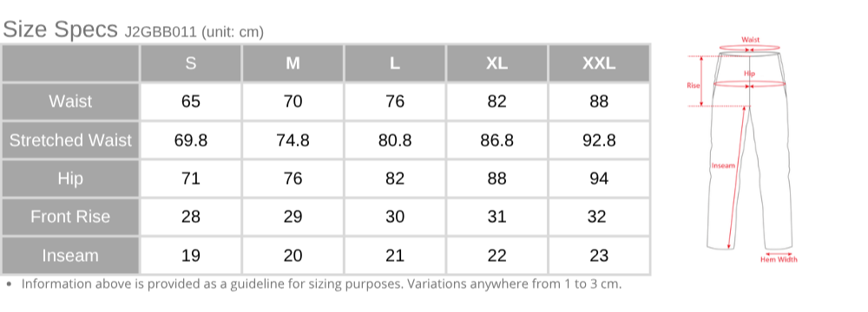The width and height of the screenshot is (868, 312).
Task: Select the L size column header
Action: (x=395, y=63)
